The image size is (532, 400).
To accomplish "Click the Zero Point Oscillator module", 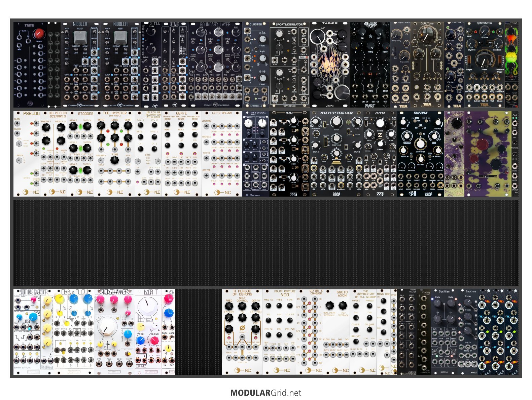I will (x=336, y=154).
